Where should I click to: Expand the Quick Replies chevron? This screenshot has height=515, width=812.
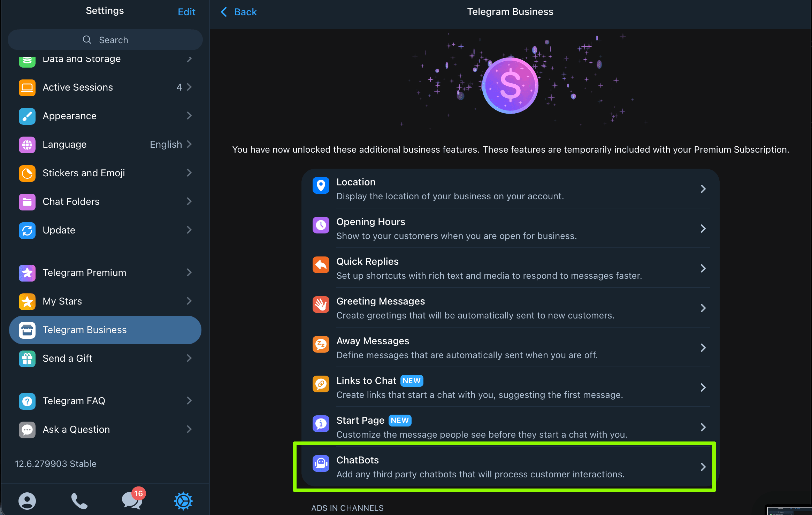tap(703, 268)
